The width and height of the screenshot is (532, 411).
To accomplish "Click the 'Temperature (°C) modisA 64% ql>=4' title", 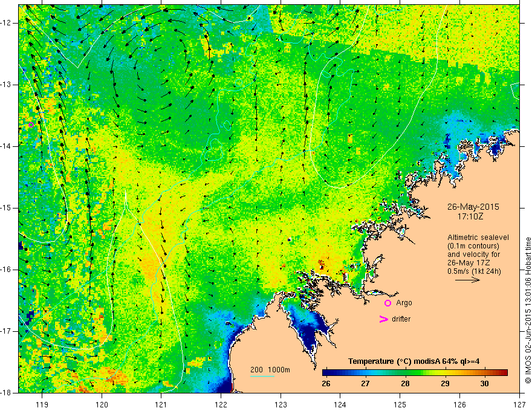I will 414,361.
